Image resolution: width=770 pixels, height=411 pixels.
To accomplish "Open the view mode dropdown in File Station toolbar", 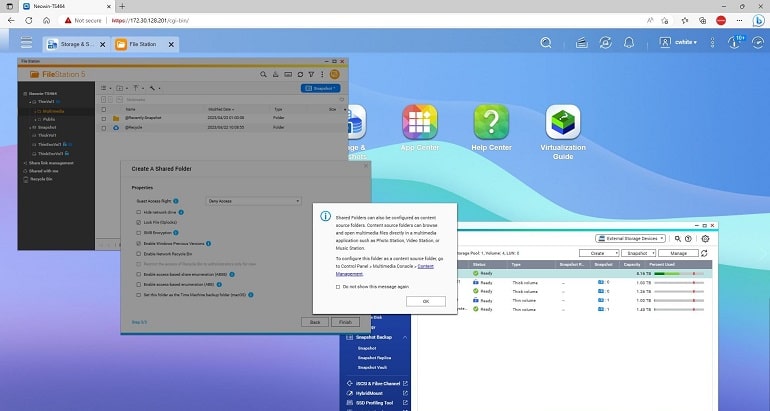I will click(106, 88).
